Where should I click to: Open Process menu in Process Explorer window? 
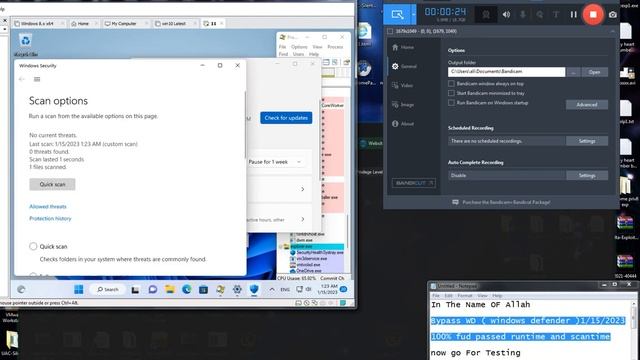335,47
